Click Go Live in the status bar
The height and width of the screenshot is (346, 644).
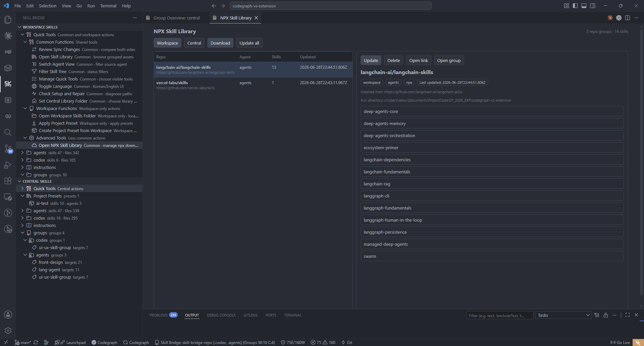click(x=620, y=342)
